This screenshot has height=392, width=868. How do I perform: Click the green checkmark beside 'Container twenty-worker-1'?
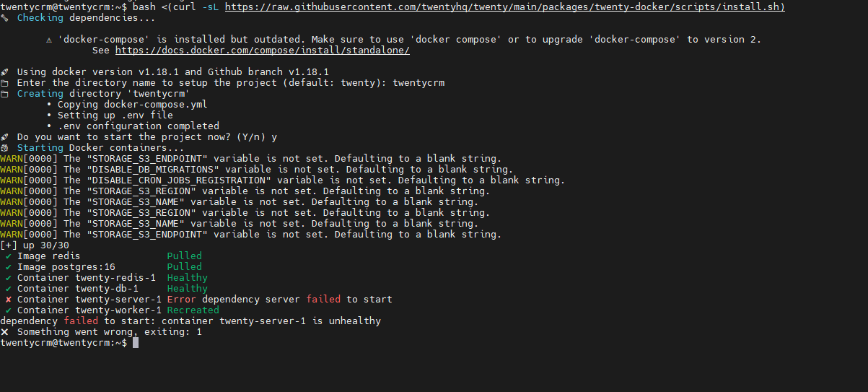(9, 310)
